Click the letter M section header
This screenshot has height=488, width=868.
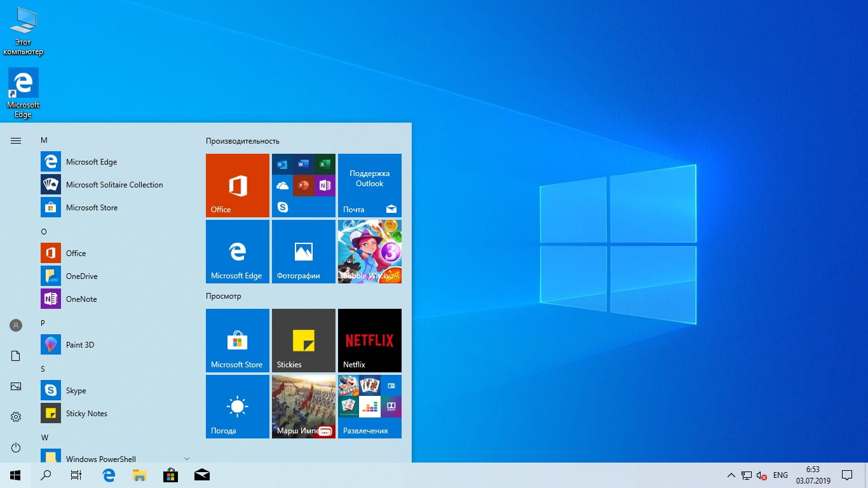coord(44,140)
